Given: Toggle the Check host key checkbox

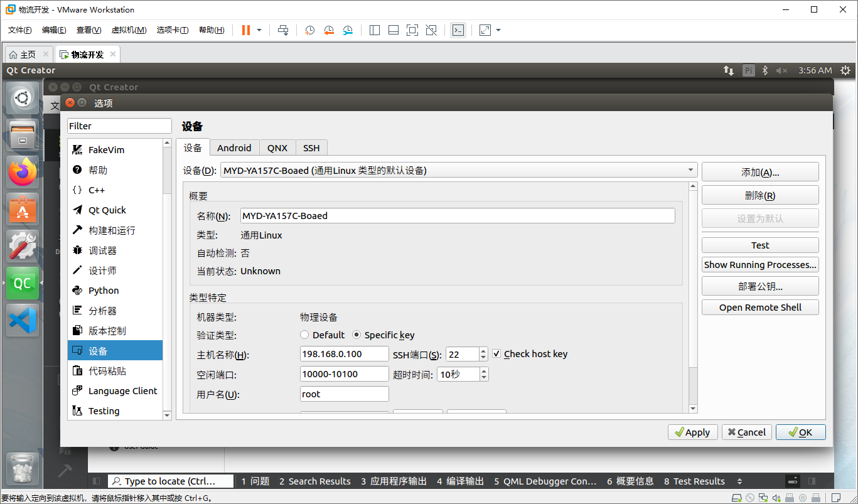Looking at the screenshot, I should (x=497, y=354).
